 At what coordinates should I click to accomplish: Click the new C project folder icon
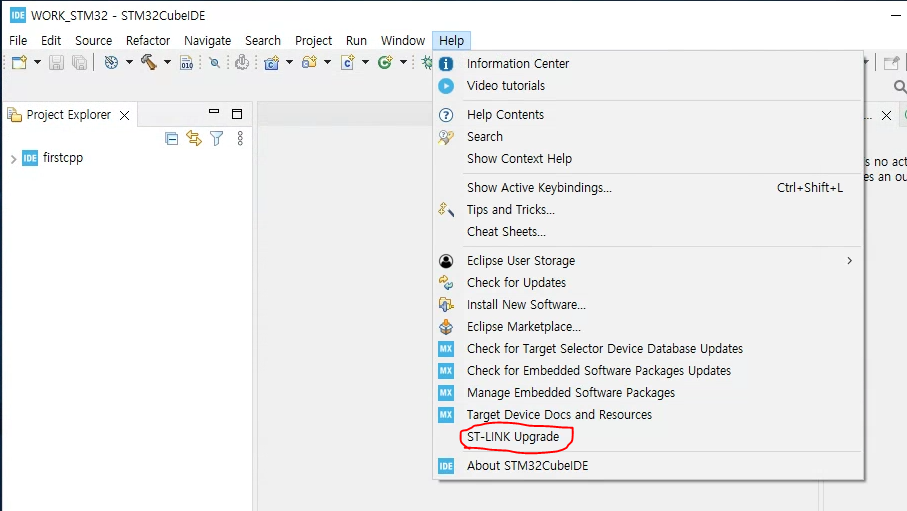(271, 62)
